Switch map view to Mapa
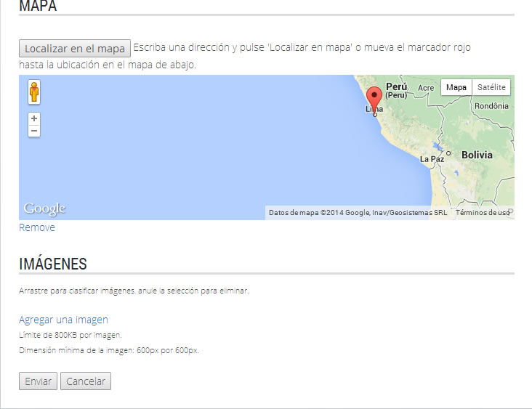532x409 pixels. pos(456,87)
